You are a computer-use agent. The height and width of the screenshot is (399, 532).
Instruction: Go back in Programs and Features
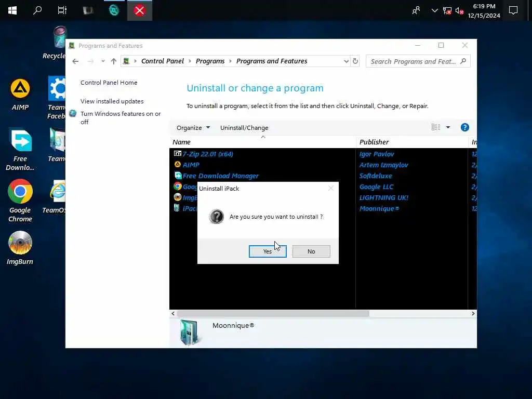click(x=75, y=61)
